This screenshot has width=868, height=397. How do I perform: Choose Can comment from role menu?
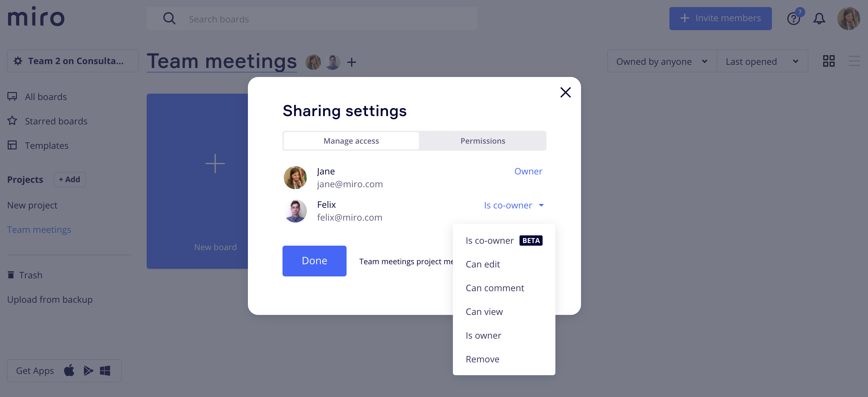495,288
